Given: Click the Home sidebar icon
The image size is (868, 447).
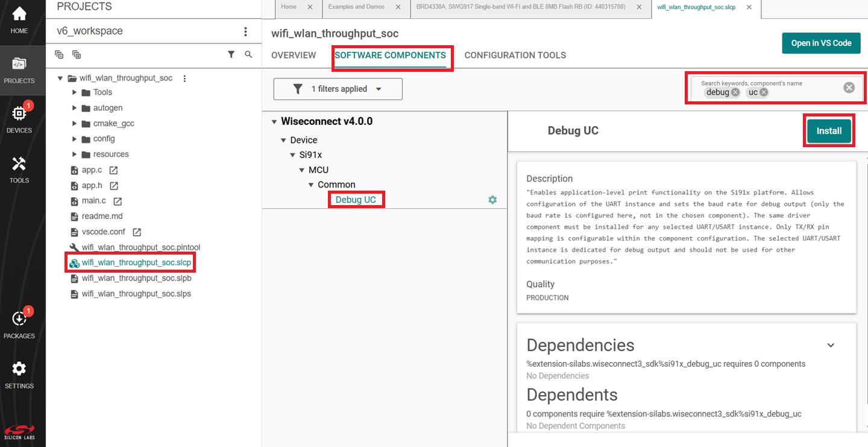Looking at the screenshot, I should [19, 19].
